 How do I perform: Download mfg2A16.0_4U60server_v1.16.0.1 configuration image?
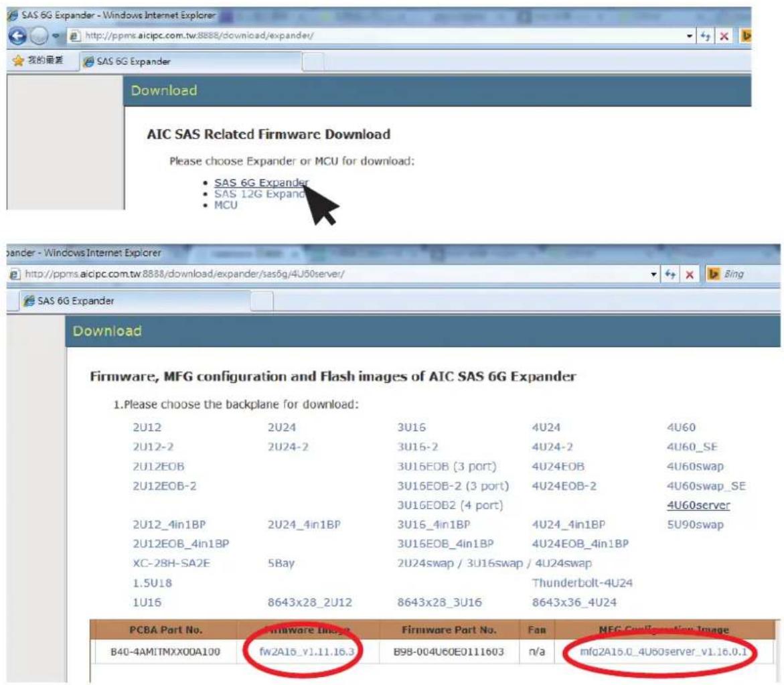(x=663, y=652)
